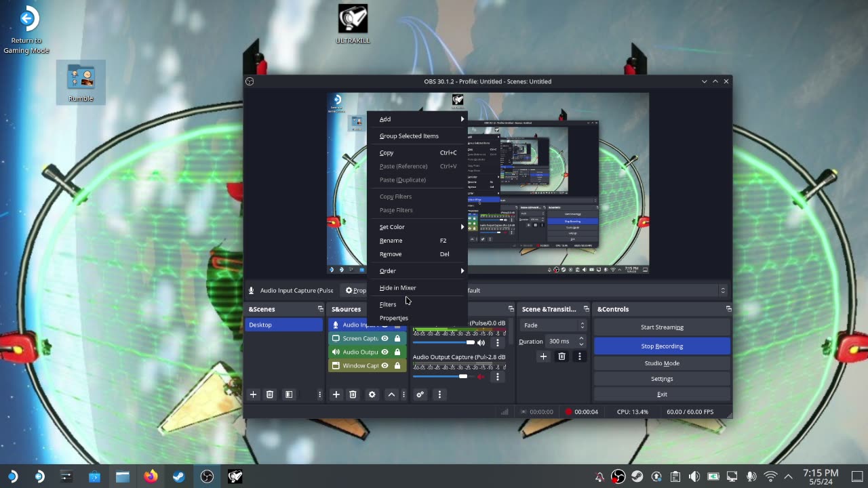The width and height of the screenshot is (868, 488).
Task: Open the Scenes dock more options dots
Action: 319,394
